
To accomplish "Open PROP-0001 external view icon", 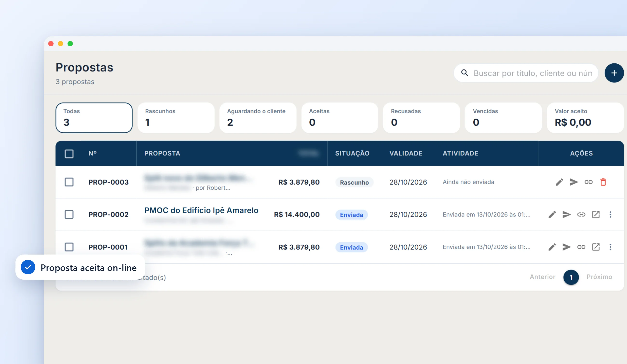I will (x=596, y=247).
